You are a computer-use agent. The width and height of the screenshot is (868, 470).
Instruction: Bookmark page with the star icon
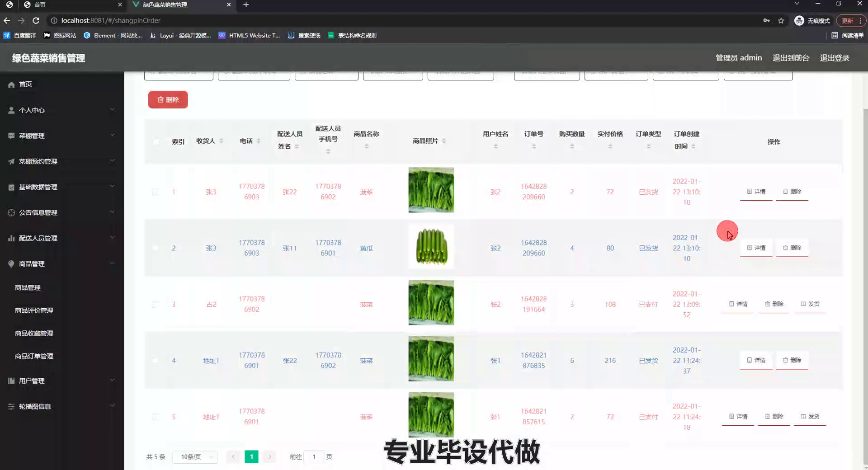pyautogui.click(x=781, y=20)
